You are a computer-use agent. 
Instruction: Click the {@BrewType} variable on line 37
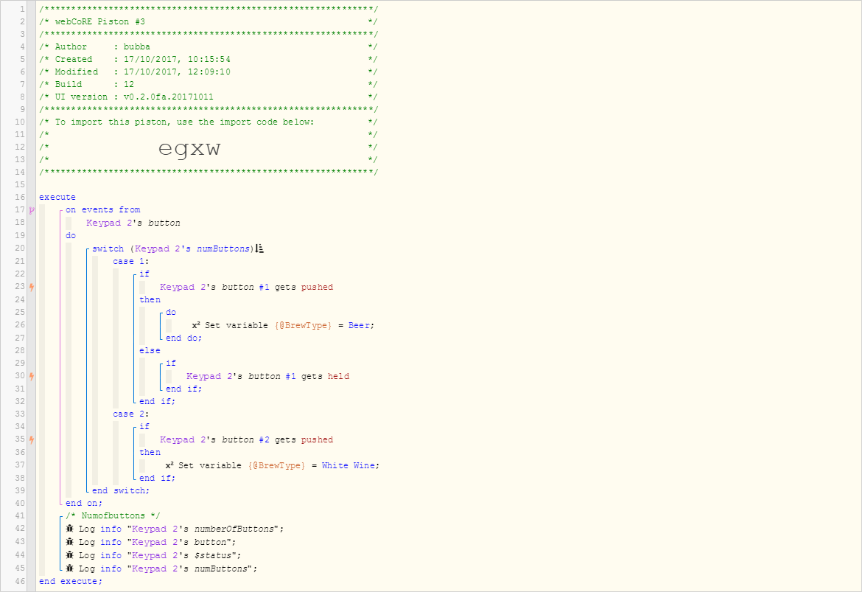(277, 465)
